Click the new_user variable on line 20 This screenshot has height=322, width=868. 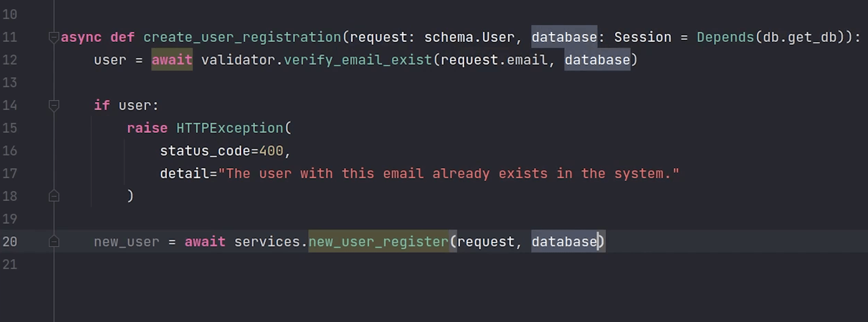coord(127,241)
